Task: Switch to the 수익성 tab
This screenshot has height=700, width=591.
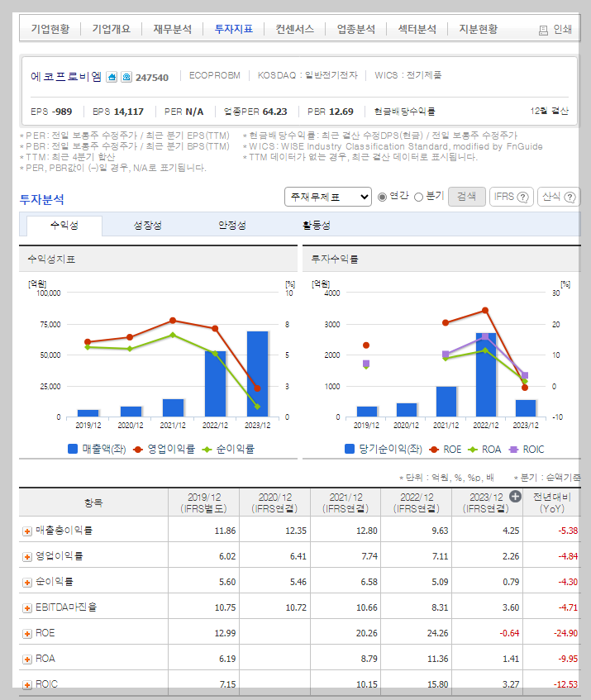Action: pos(64,226)
